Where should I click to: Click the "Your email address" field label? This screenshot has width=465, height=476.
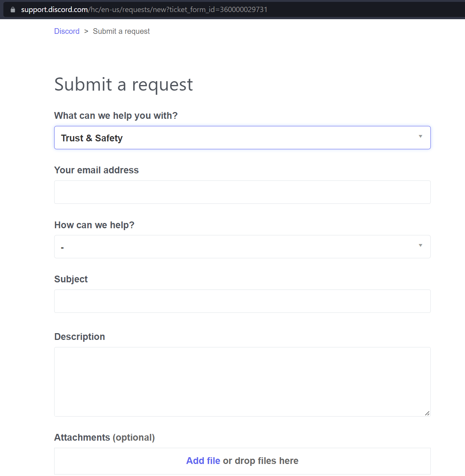click(x=96, y=170)
